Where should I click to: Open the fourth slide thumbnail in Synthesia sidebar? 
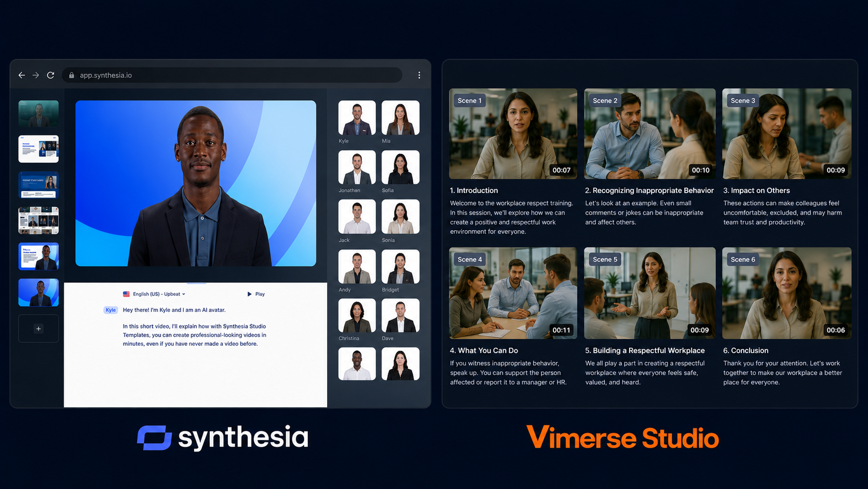38,220
